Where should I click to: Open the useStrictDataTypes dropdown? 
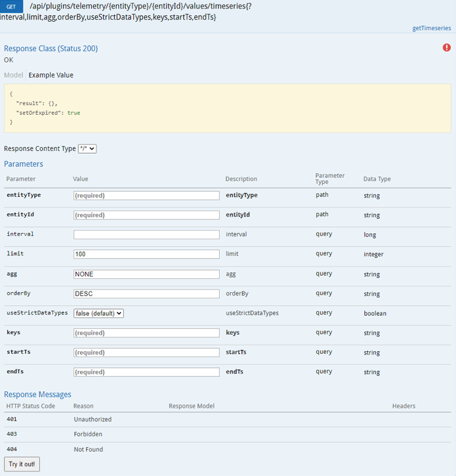pos(98,313)
